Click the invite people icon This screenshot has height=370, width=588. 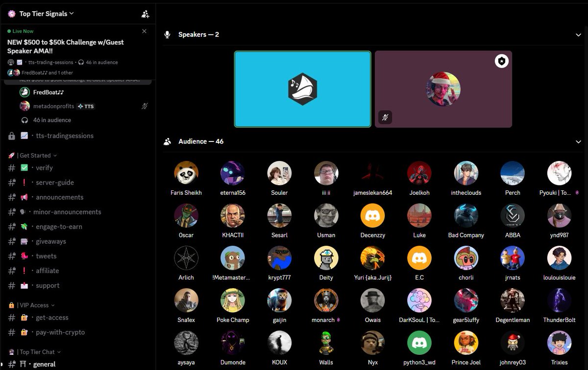pyautogui.click(x=145, y=14)
